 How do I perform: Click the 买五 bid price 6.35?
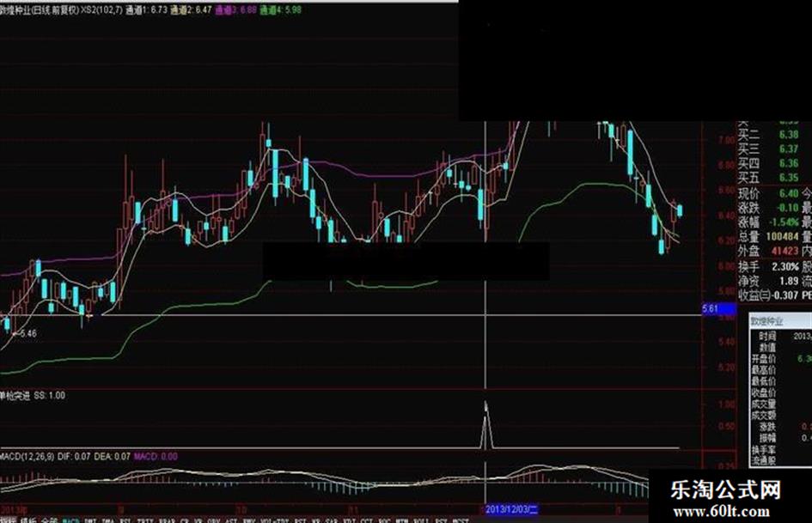pyautogui.click(x=789, y=178)
